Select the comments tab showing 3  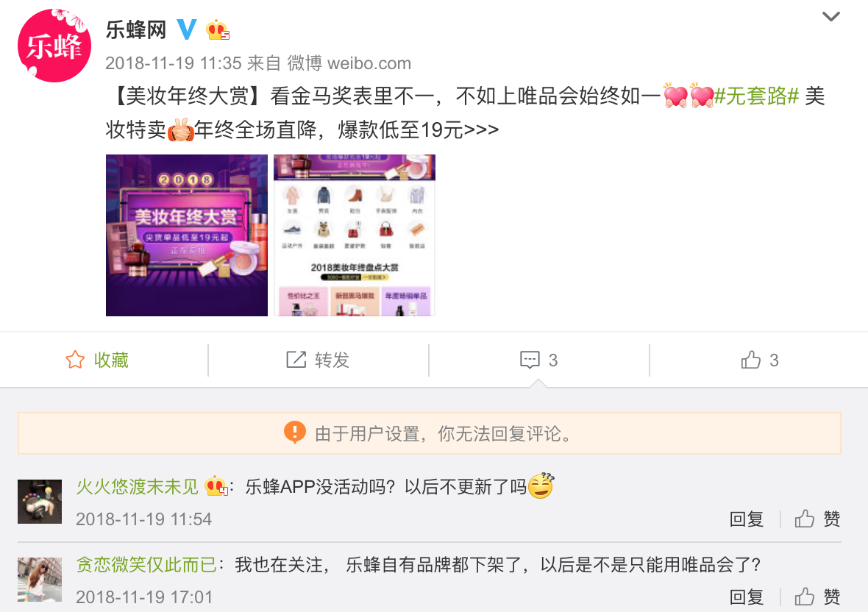click(x=538, y=360)
